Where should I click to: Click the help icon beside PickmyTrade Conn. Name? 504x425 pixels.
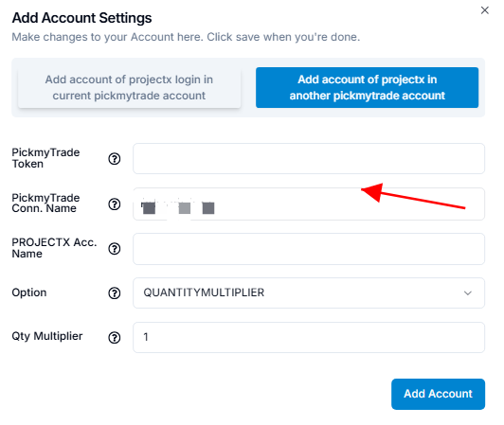pyautogui.click(x=114, y=204)
